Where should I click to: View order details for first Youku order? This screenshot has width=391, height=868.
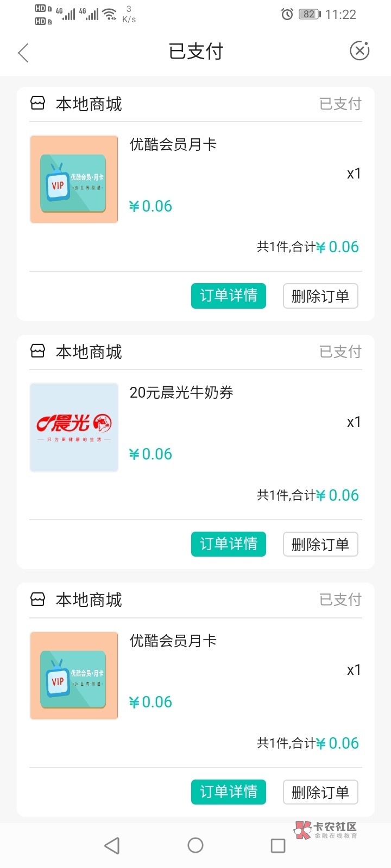pos(228,296)
